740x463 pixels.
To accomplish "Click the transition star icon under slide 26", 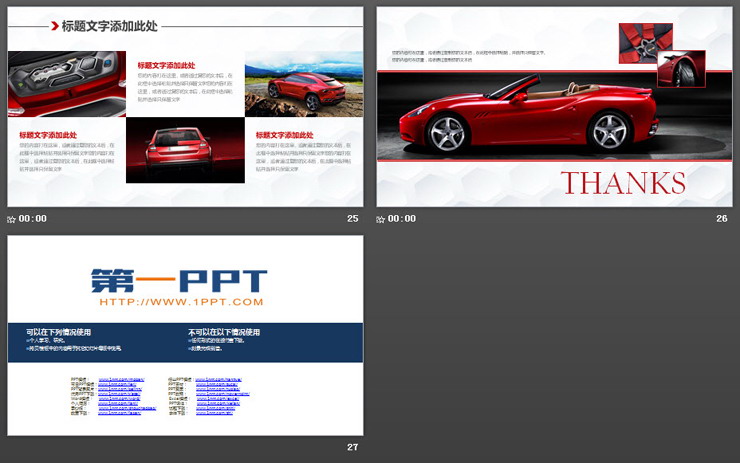I will (381, 218).
